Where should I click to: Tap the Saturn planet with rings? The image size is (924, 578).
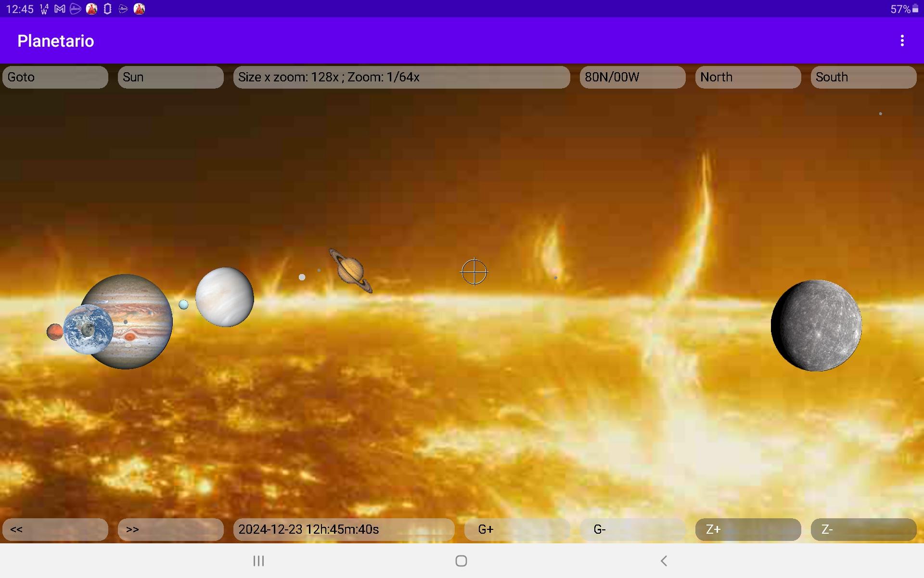point(350,270)
